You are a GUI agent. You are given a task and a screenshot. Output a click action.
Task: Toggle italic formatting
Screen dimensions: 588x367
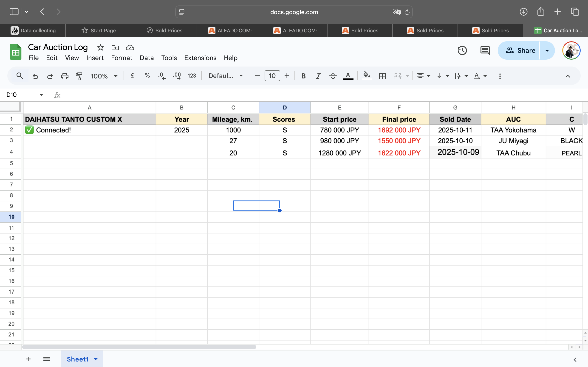tap(318, 76)
